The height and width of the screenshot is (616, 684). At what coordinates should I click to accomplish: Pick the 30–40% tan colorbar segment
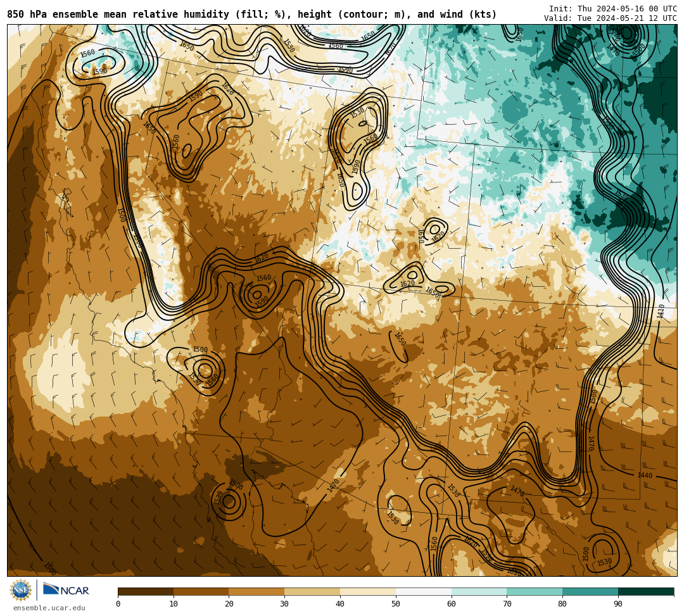312,591
